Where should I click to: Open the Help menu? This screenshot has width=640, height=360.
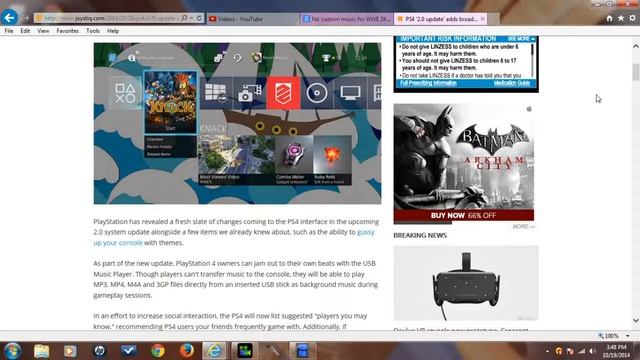[x=113, y=31]
